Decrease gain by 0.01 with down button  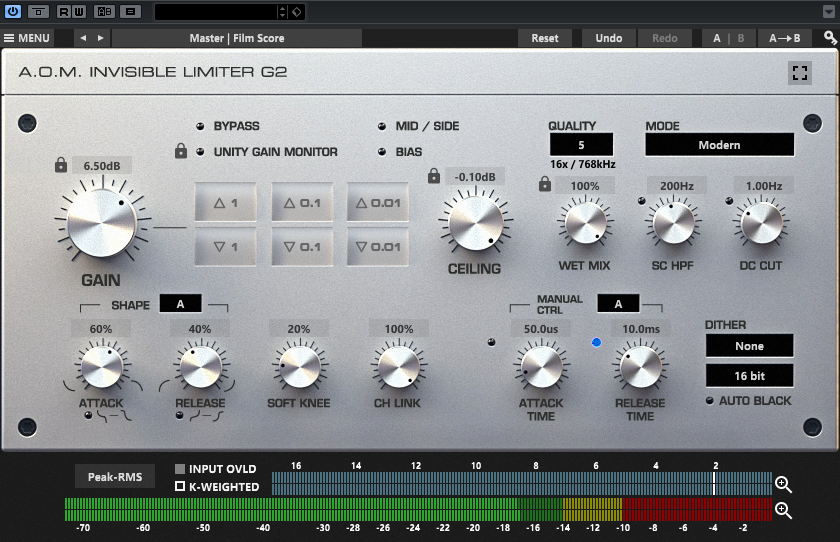378,247
